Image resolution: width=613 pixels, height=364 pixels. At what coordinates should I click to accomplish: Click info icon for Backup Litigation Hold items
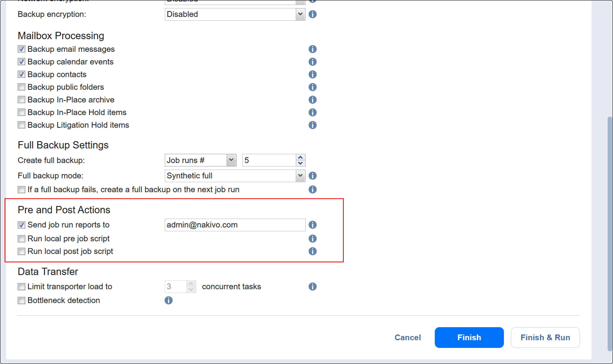(312, 125)
